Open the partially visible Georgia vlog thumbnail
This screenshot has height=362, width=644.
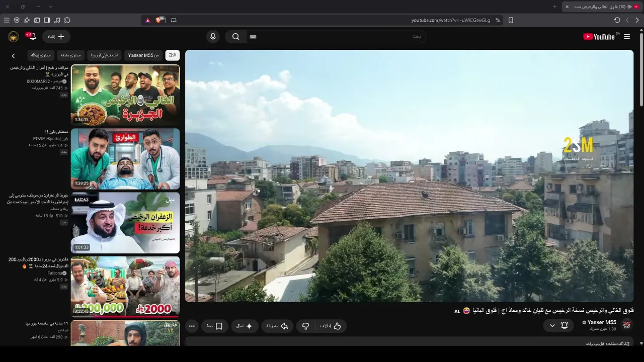point(125,333)
